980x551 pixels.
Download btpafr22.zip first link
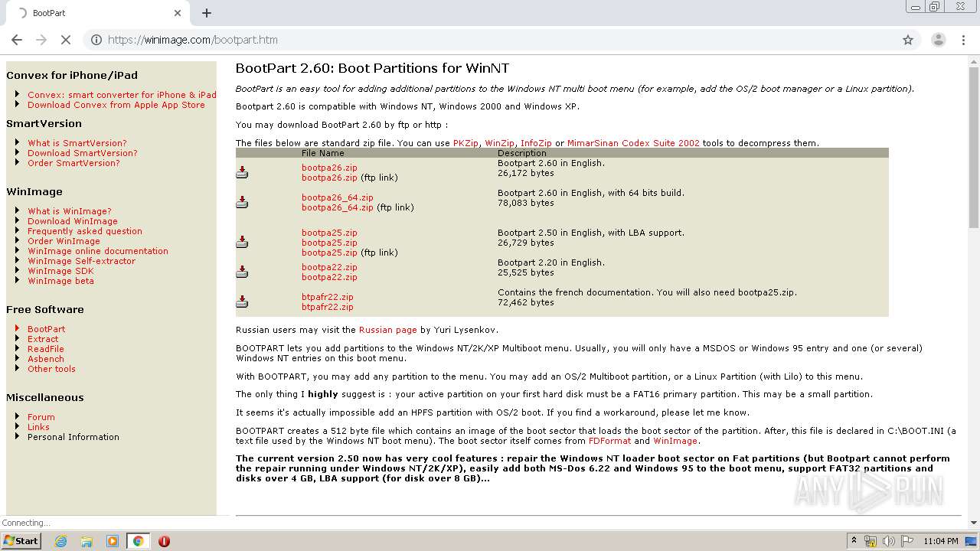[327, 297]
